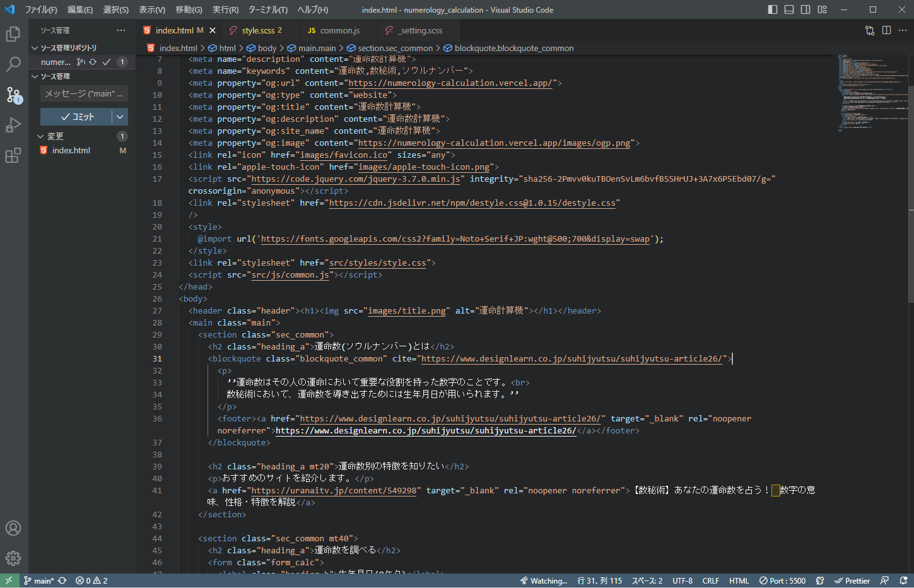
Task: Toggle the secondary side bar
Action: pyautogui.click(x=806, y=9)
